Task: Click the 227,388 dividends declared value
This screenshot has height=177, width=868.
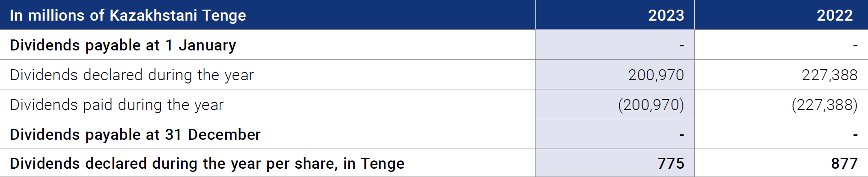Action: click(830, 75)
